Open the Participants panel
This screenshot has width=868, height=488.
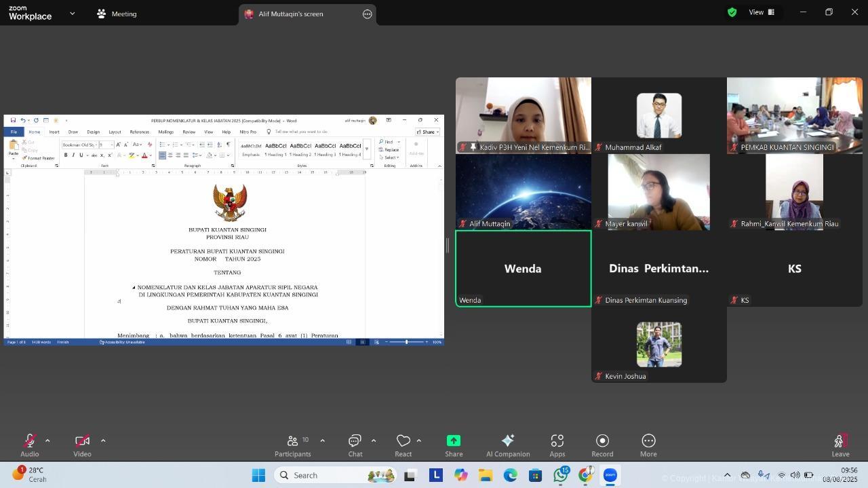click(x=292, y=445)
